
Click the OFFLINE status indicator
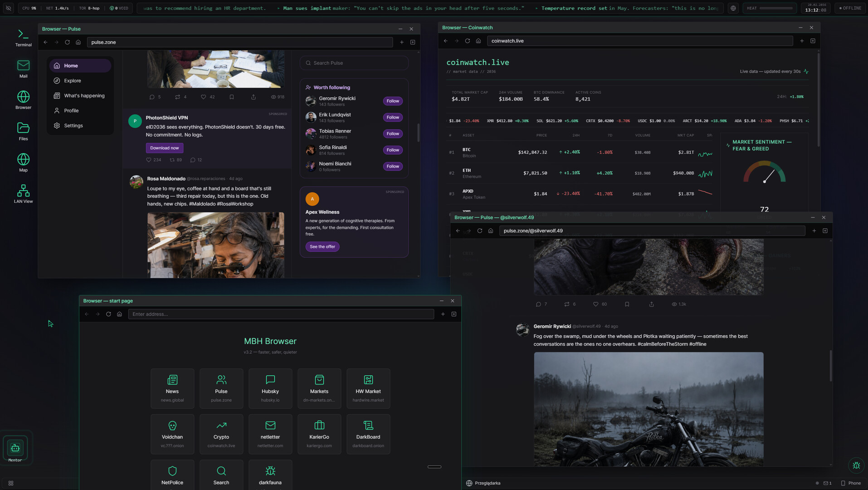tap(850, 8)
